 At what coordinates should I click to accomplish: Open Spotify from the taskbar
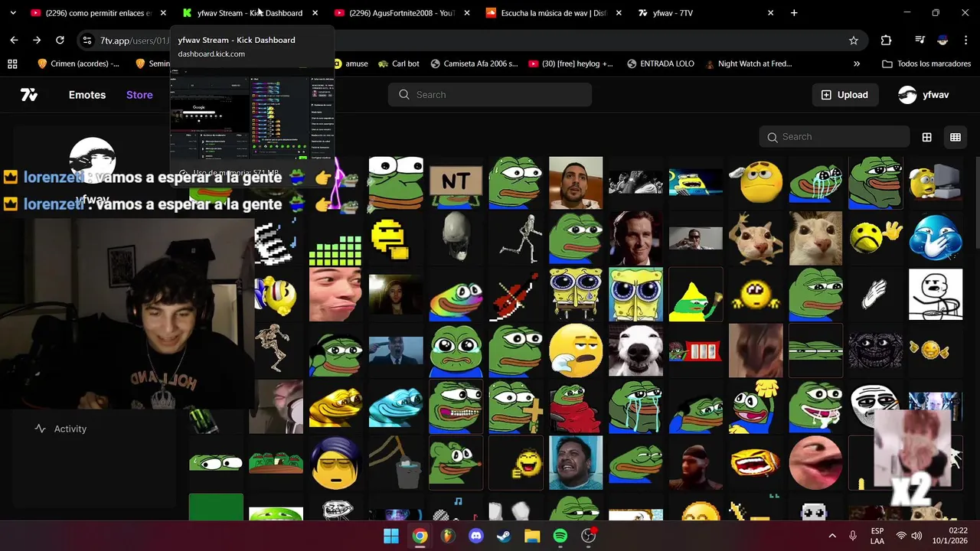coord(560,536)
